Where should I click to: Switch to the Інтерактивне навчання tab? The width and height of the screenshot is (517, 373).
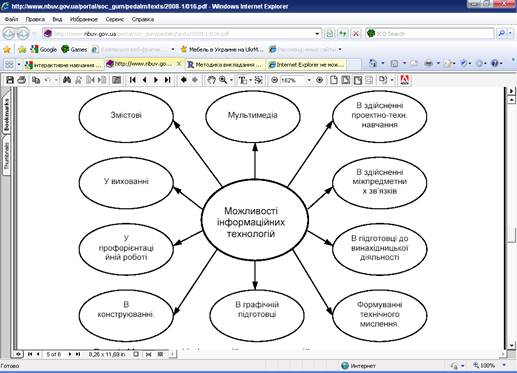pyautogui.click(x=63, y=65)
